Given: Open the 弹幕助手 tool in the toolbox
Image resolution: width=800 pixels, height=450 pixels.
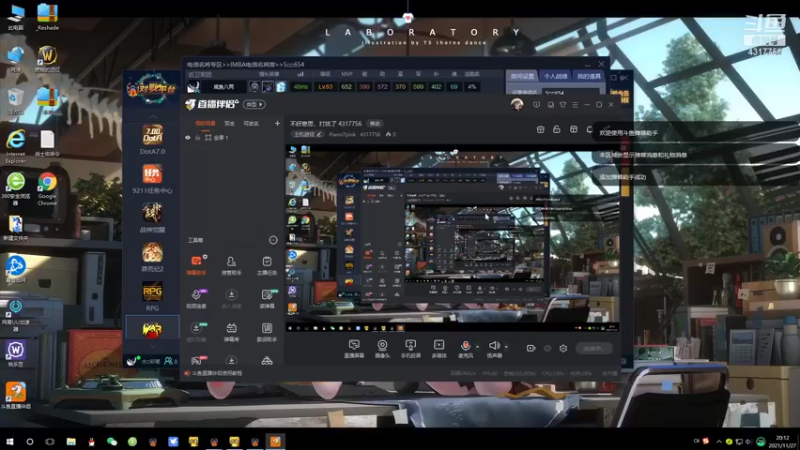Looking at the screenshot, I should [x=196, y=265].
